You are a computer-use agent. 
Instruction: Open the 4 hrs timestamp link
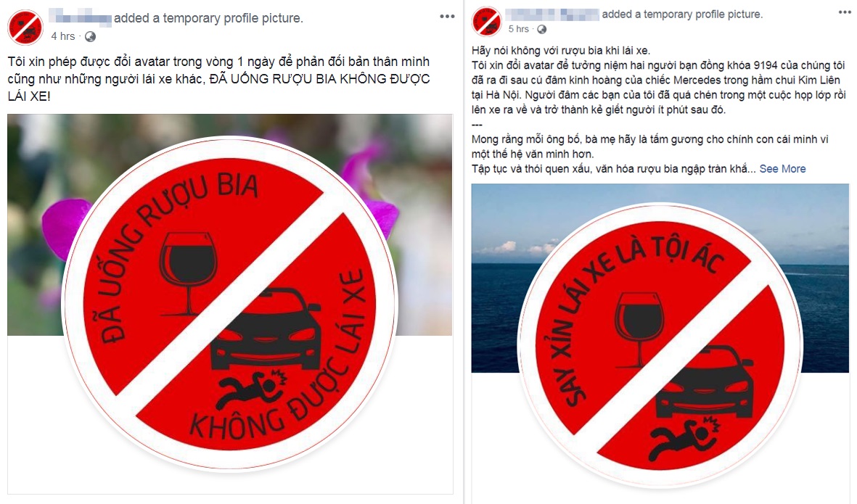pyautogui.click(x=63, y=36)
